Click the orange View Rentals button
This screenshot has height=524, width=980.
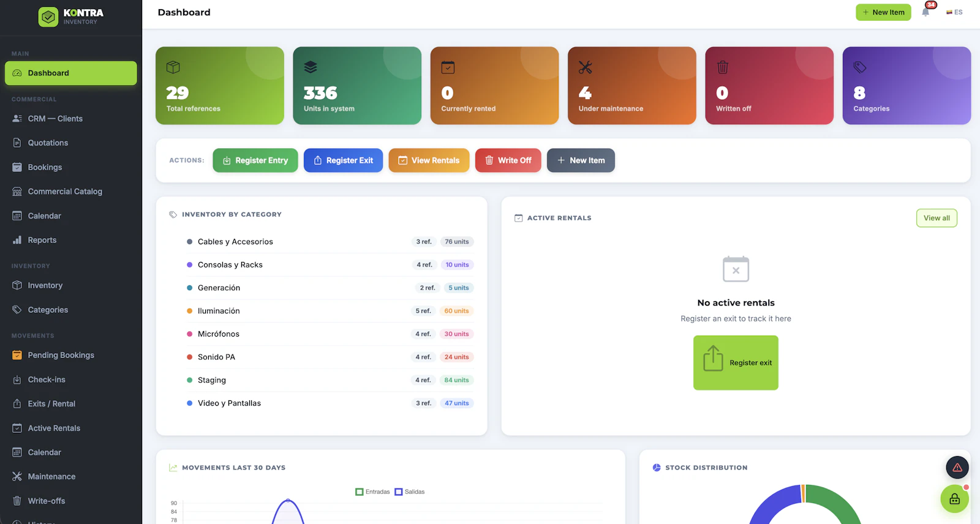[x=429, y=160]
